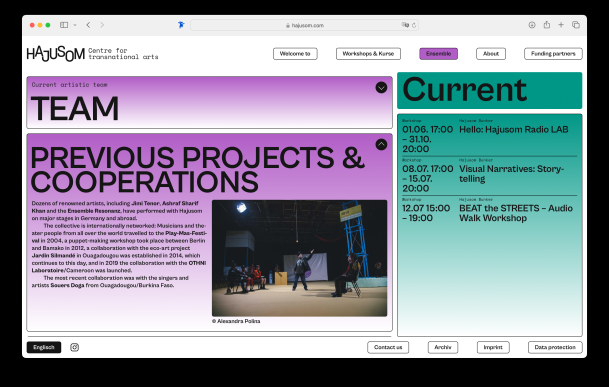Image resolution: width=609 pixels, height=387 pixels.
Task: Click the stage performance photo
Action: point(299,258)
